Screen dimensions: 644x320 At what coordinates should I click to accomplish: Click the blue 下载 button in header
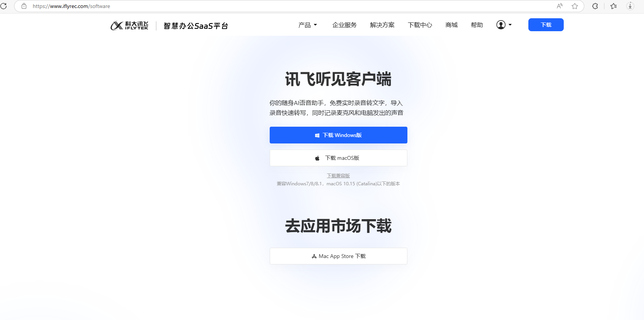(546, 25)
